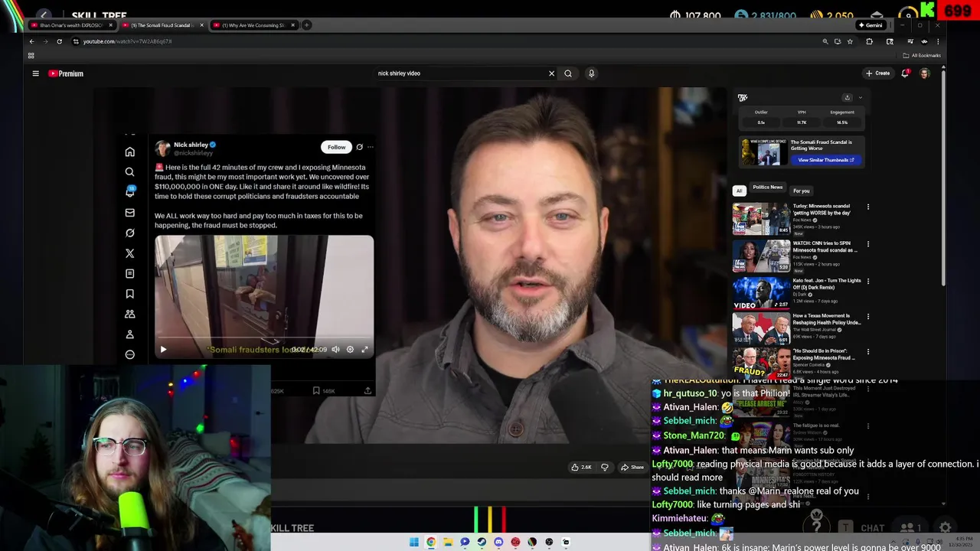Click the Create button
The height and width of the screenshot is (551, 980).
click(x=877, y=73)
